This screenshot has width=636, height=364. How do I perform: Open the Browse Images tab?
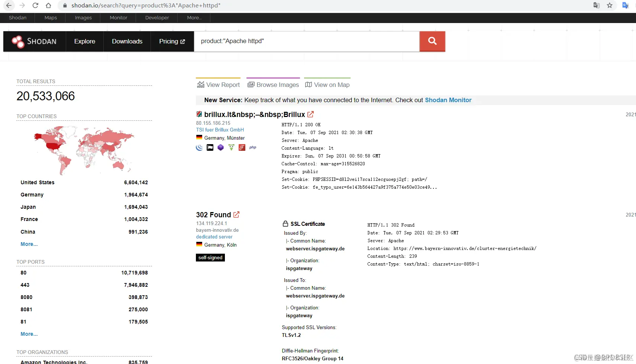pyautogui.click(x=273, y=85)
